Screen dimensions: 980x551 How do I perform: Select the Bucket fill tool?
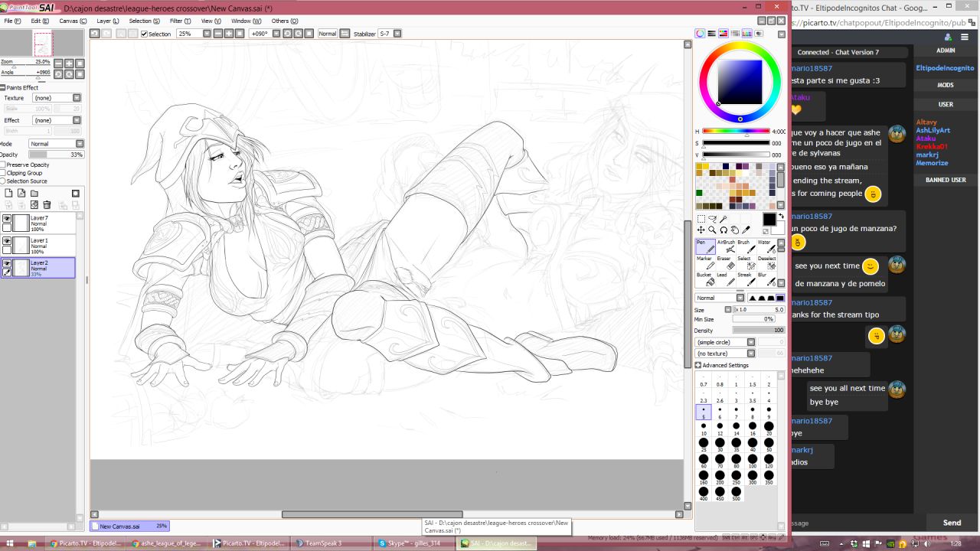tap(705, 280)
